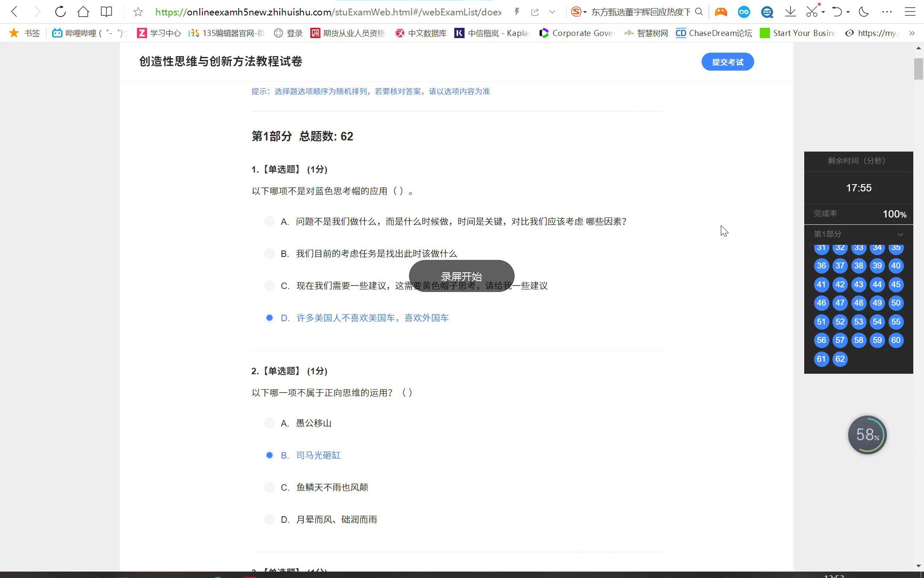Jump to question 47 in navigator
924x578 pixels.
pos(840,303)
